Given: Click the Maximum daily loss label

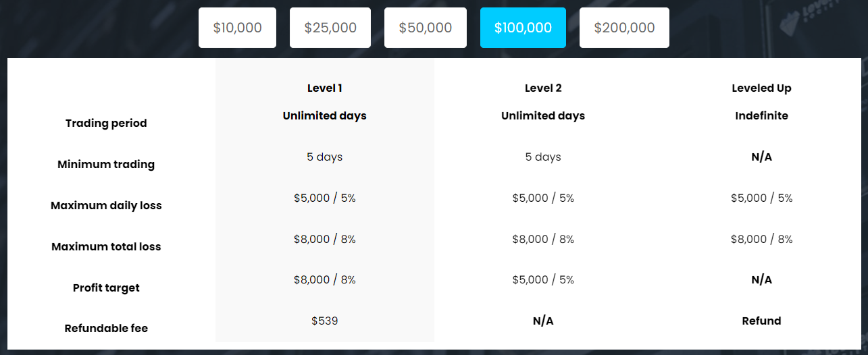Looking at the screenshot, I should (106, 206).
